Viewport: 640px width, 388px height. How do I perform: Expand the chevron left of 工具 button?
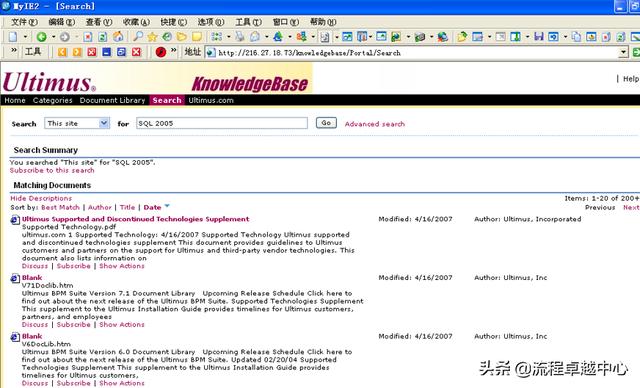13,51
